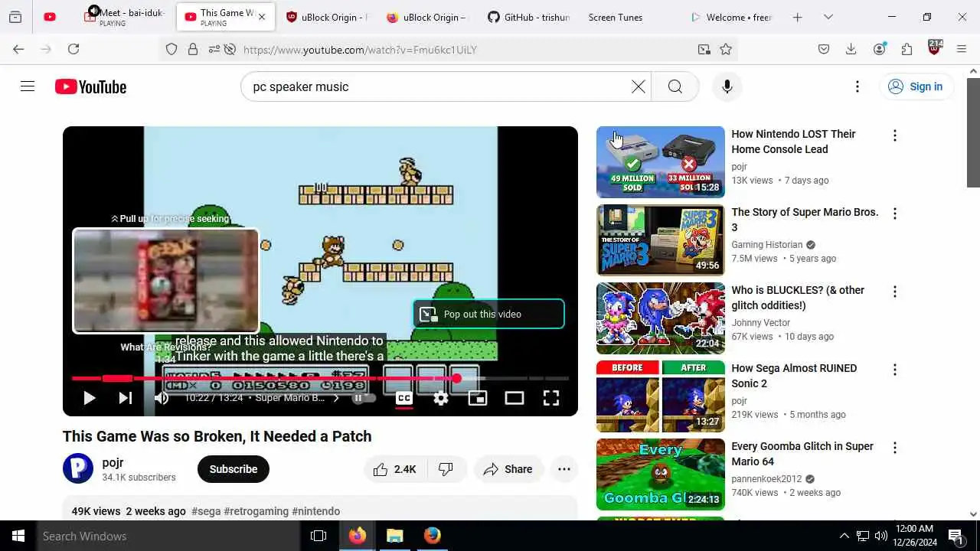980x551 pixels.
Task: Open YouTube settings three-dot menu
Action: (x=857, y=86)
